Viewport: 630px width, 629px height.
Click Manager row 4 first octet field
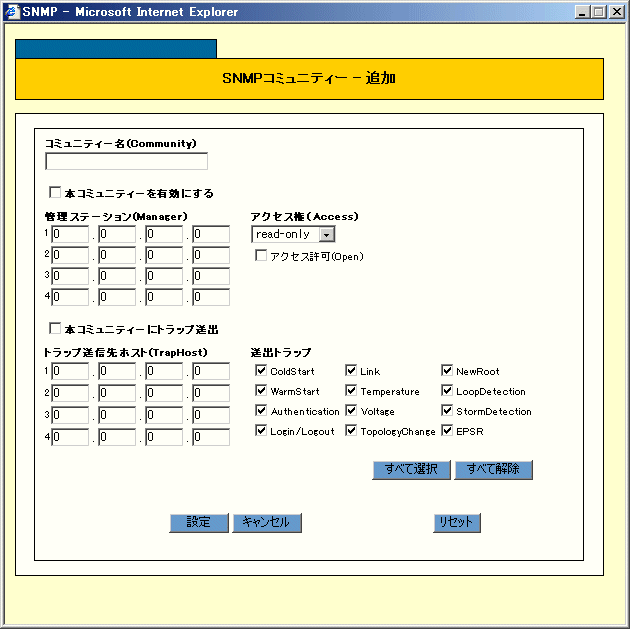click(70, 297)
